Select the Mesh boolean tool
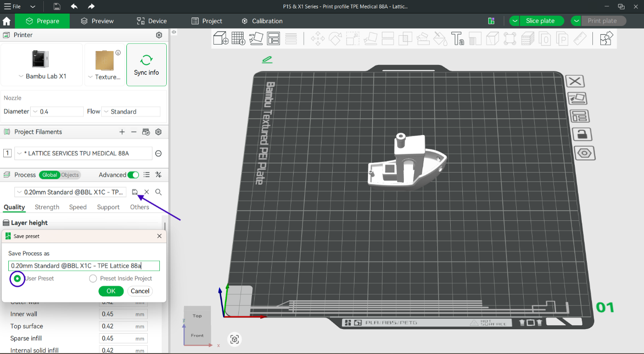644x354 pixels. [x=405, y=38]
